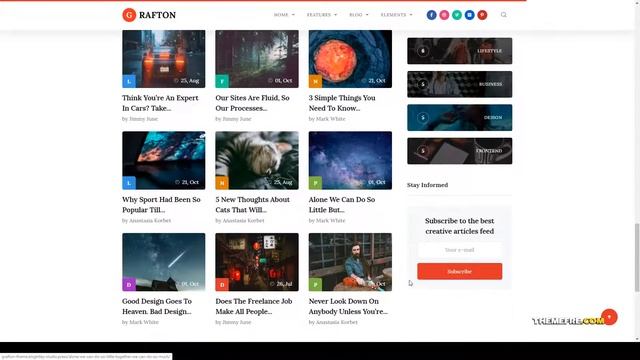Open the Design category card
The height and width of the screenshot is (360, 640).
pos(460,118)
